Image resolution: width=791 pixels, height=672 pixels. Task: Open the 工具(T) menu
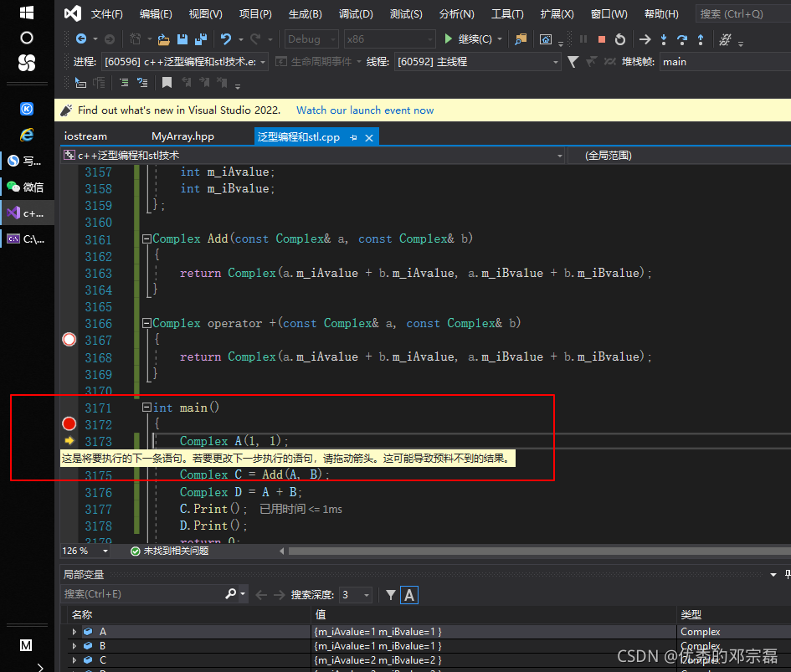click(507, 13)
